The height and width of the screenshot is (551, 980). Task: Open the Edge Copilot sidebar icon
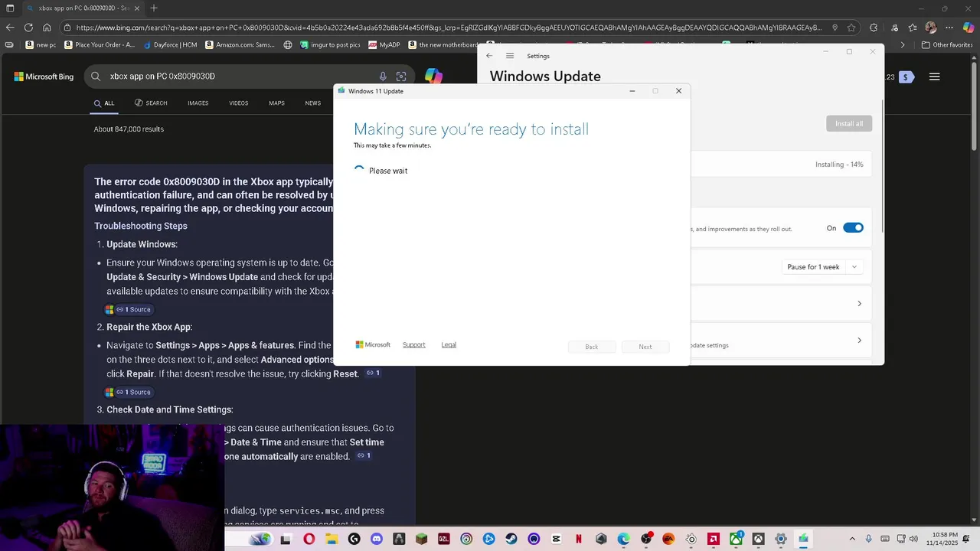point(969,28)
